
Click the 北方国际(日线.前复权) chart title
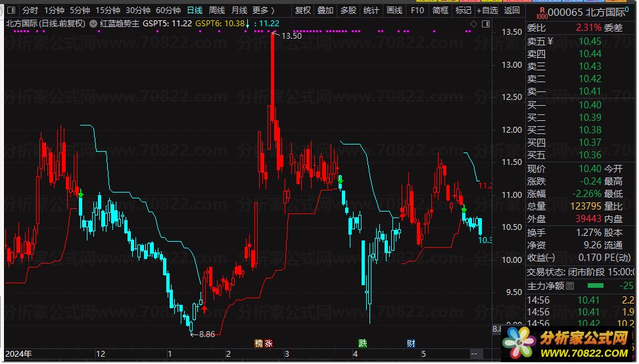click(x=45, y=24)
